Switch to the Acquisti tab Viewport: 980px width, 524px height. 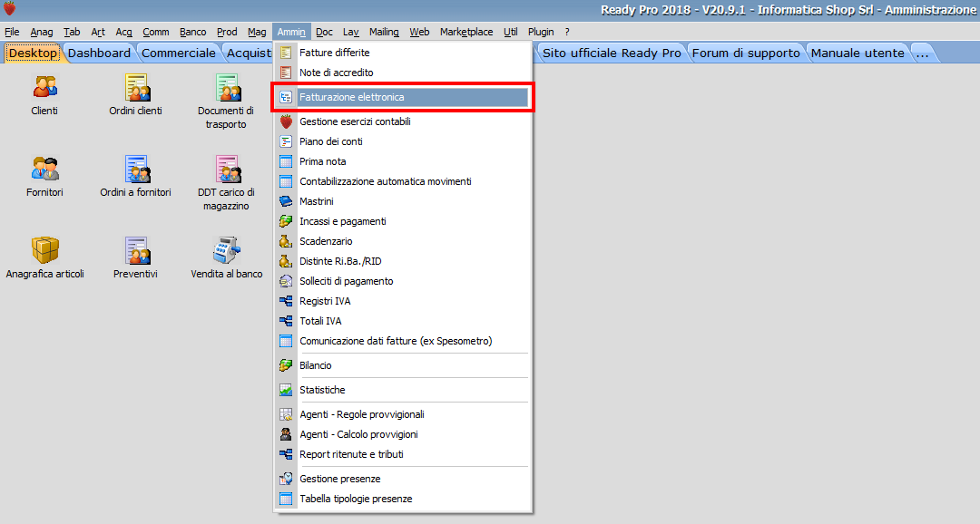click(249, 53)
